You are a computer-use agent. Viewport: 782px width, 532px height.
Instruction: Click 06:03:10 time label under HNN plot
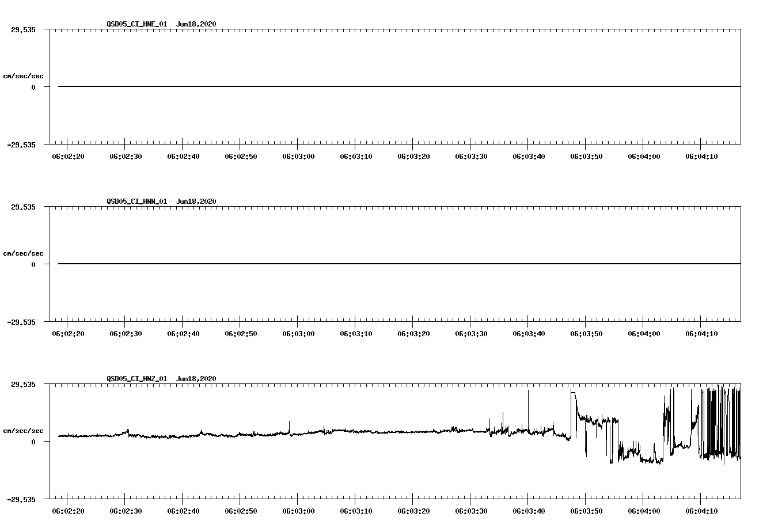[x=356, y=333]
